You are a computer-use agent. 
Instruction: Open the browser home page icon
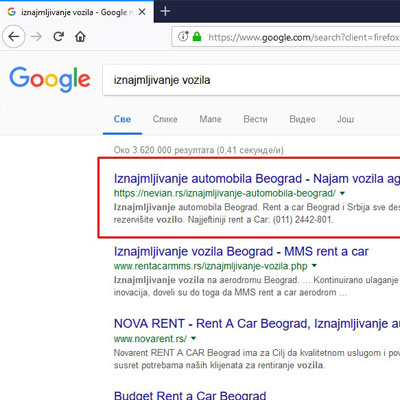click(x=80, y=36)
